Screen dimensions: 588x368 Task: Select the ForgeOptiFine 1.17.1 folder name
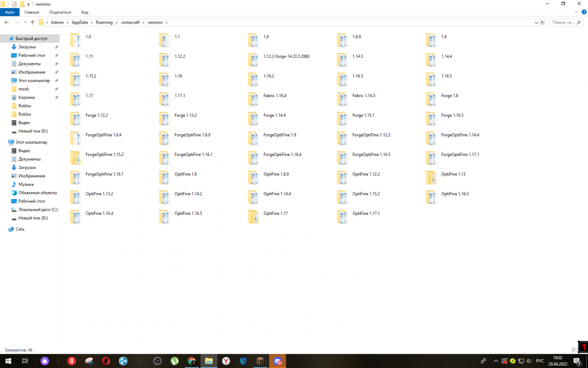click(x=460, y=154)
